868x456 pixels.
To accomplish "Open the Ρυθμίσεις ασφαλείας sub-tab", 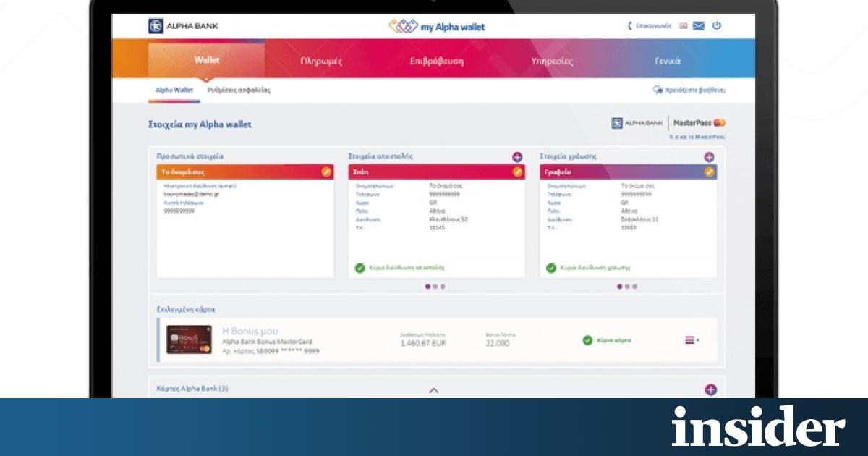I will [239, 90].
